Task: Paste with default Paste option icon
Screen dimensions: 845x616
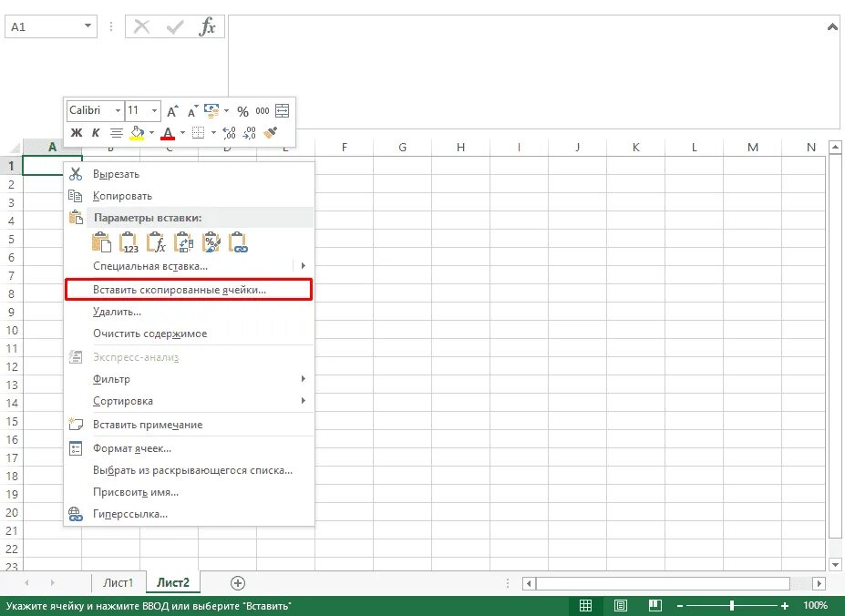Action: point(101,242)
